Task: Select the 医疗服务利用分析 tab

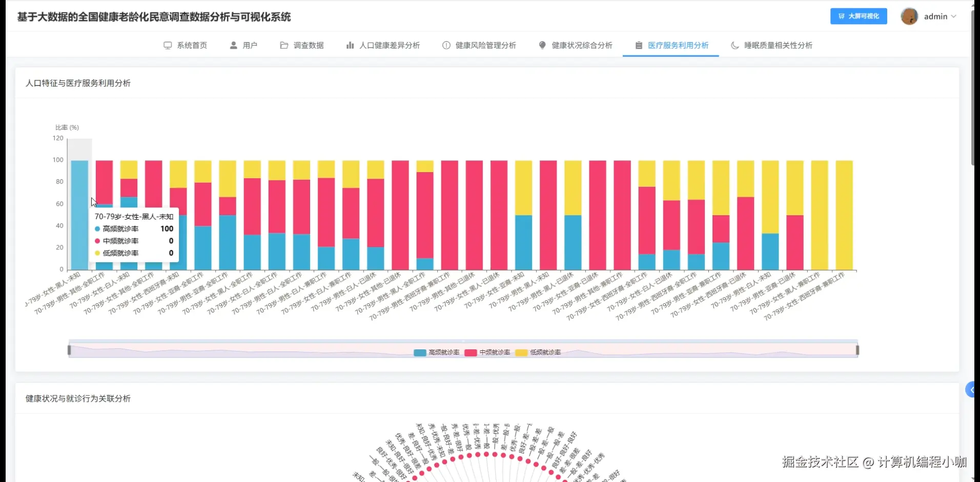Action: click(671, 45)
